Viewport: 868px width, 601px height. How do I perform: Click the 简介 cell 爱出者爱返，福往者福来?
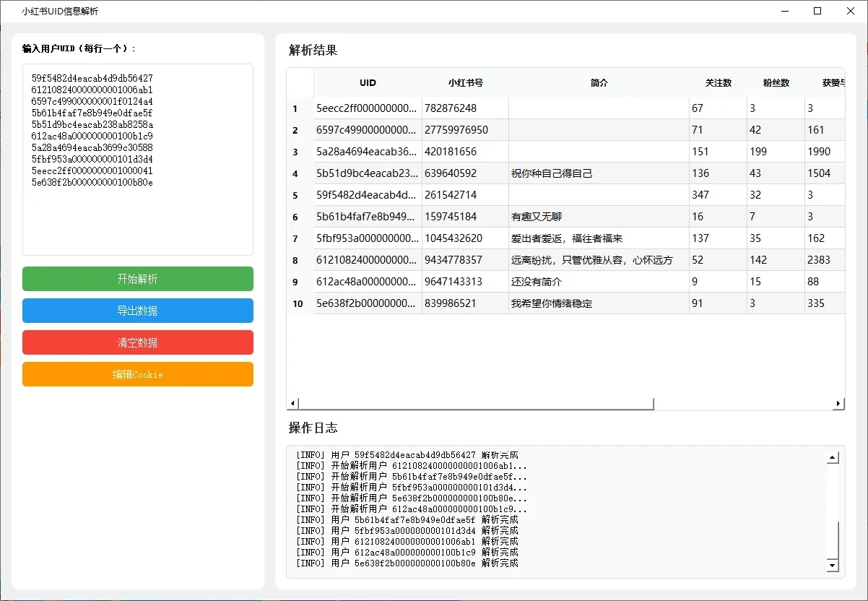pos(599,238)
